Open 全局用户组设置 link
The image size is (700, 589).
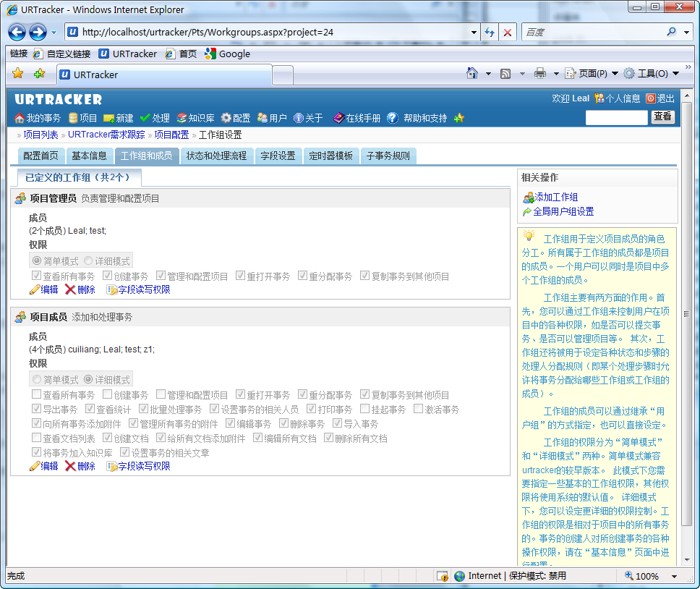(x=563, y=212)
